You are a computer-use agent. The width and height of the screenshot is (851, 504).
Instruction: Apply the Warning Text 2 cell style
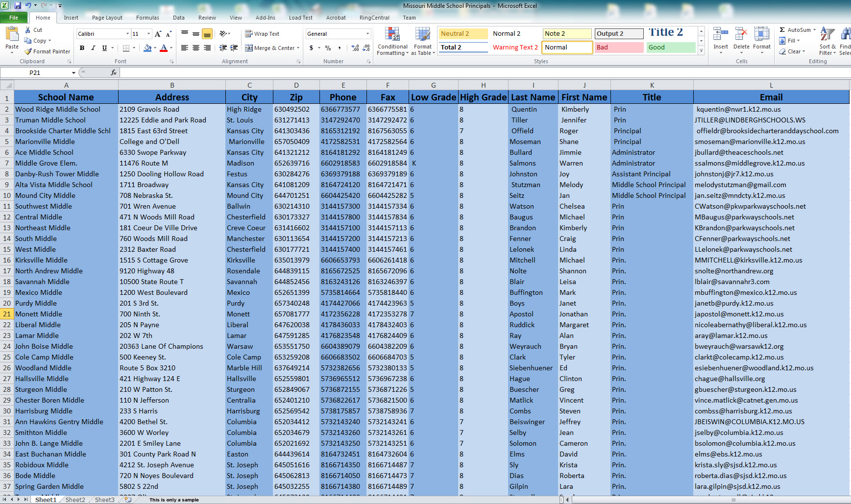tap(515, 48)
